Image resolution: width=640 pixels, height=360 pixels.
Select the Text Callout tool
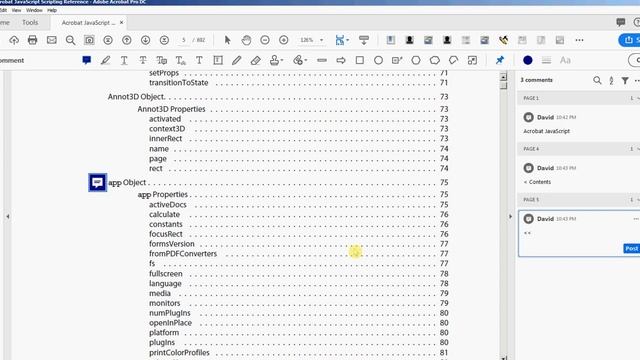point(397,60)
